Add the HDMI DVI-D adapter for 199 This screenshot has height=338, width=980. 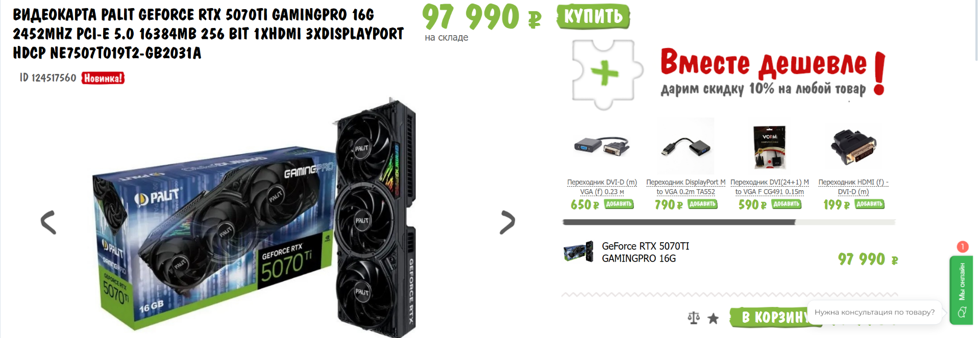[869, 204]
